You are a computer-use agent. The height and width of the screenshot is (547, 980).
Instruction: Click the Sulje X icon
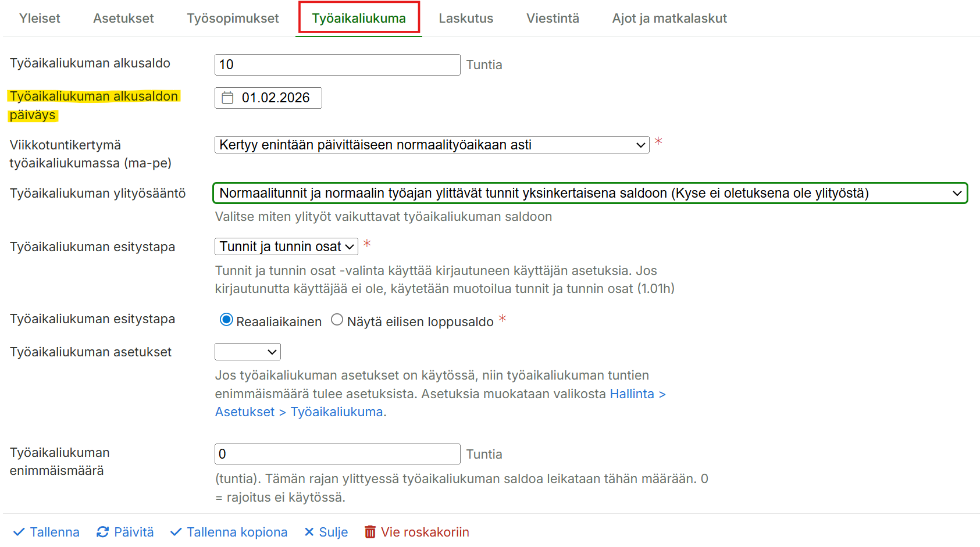tap(309, 532)
